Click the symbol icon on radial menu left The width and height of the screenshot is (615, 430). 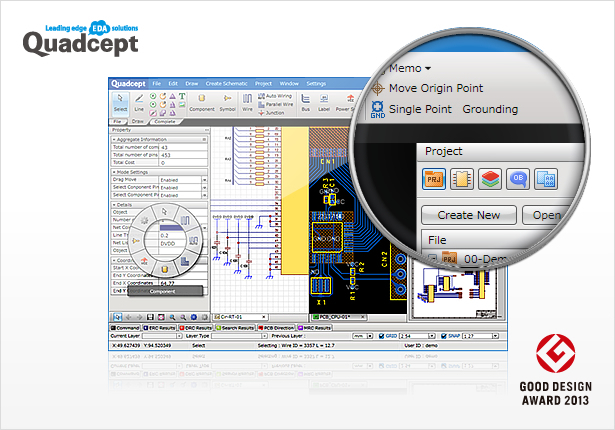tap(135, 241)
